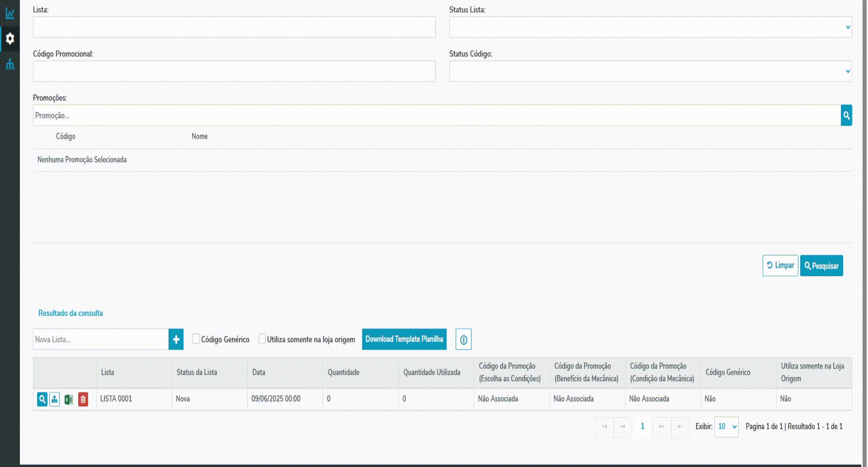
Task: Enable the Código Genérico checkbox
Action: pos(196,339)
